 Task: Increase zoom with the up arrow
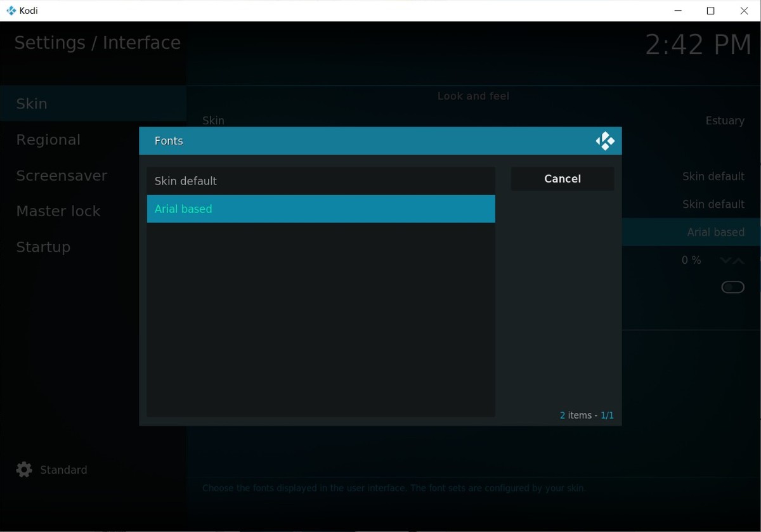pyautogui.click(x=739, y=260)
